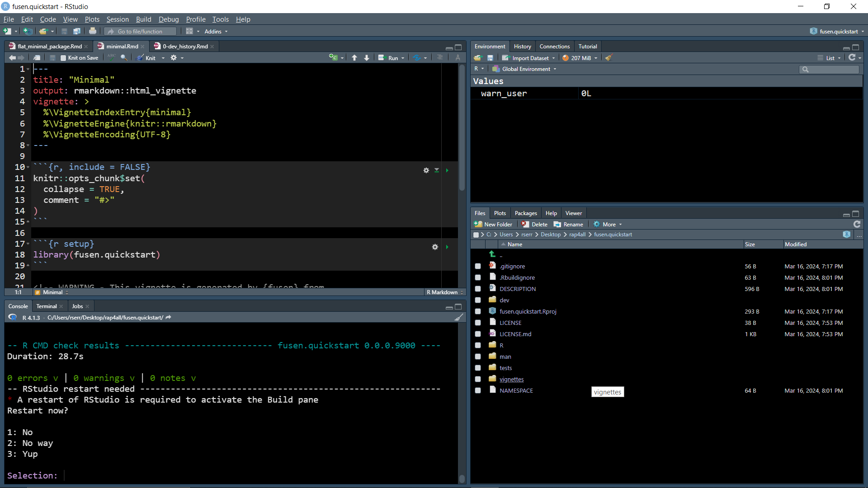This screenshot has width=868, height=488.
Task: Click the print document icon
Action: [x=93, y=31]
